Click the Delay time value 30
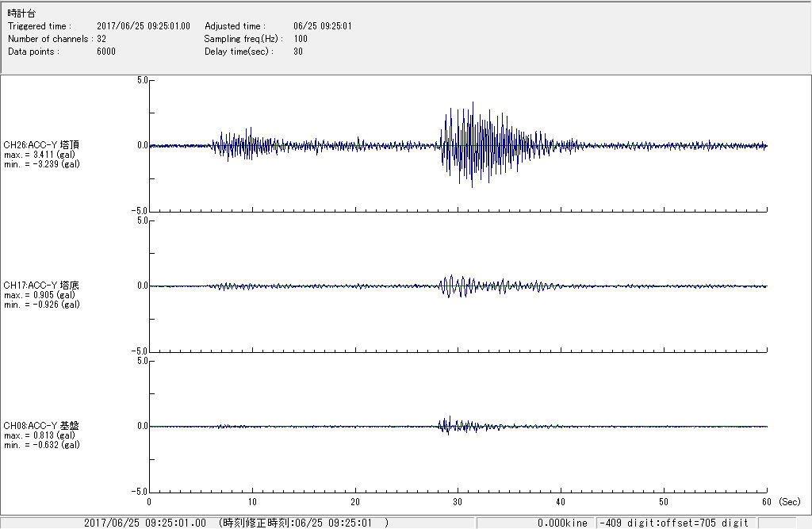 298,52
